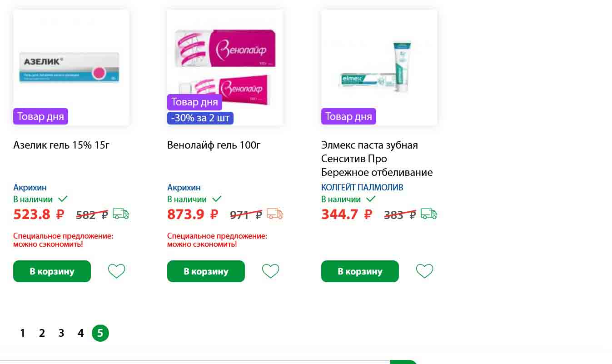This screenshot has height=364, width=612.
Task: Open page 2 in pagination
Action: [x=42, y=333]
